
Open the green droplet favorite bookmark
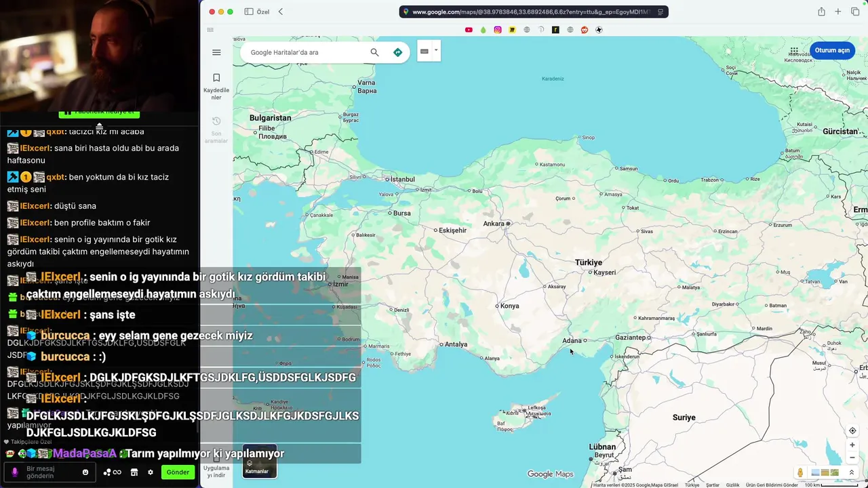[483, 30]
